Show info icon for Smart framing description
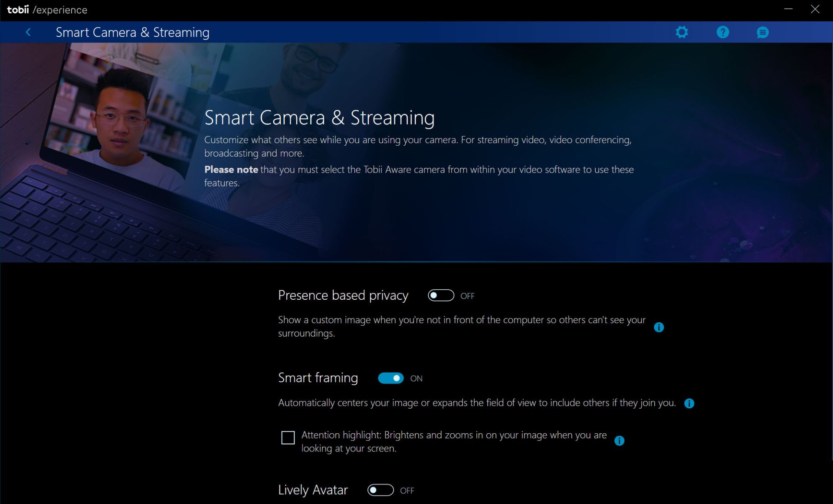Image resolution: width=833 pixels, height=504 pixels. pyautogui.click(x=689, y=403)
